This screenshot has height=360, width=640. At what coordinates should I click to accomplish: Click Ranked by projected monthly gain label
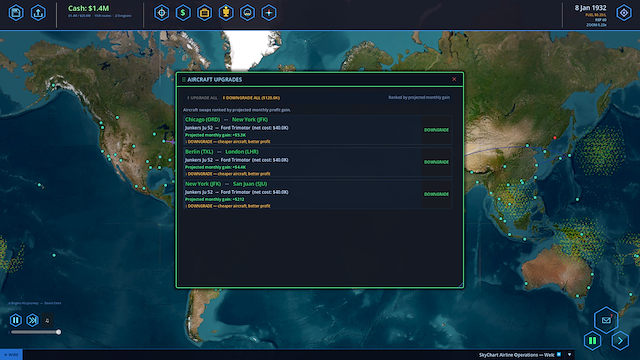click(x=419, y=98)
